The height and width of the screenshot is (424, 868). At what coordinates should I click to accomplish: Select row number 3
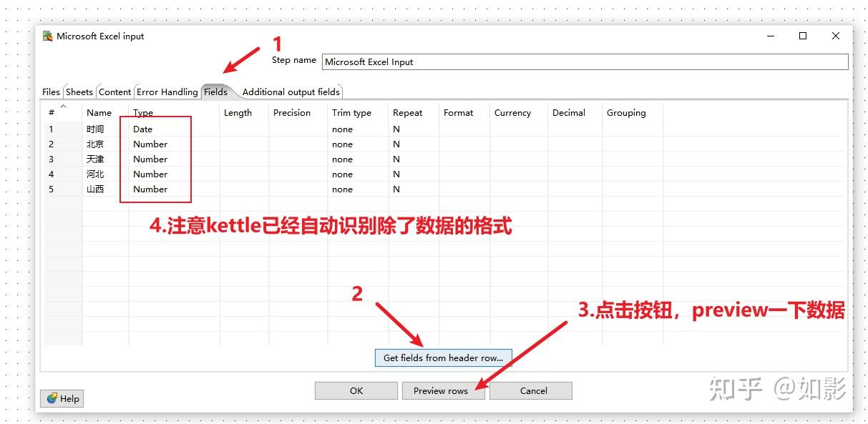coord(51,159)
